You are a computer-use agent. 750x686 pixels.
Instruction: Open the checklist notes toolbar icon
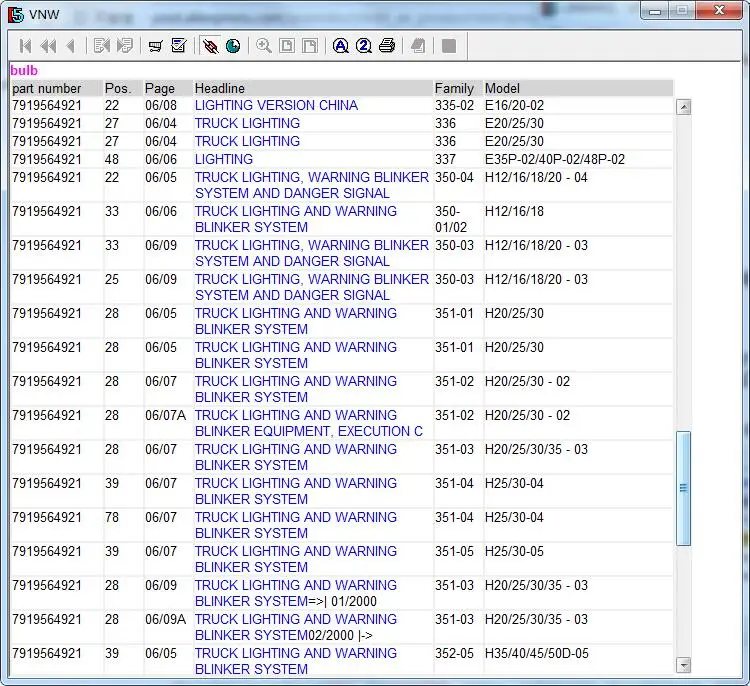(179, 46)
